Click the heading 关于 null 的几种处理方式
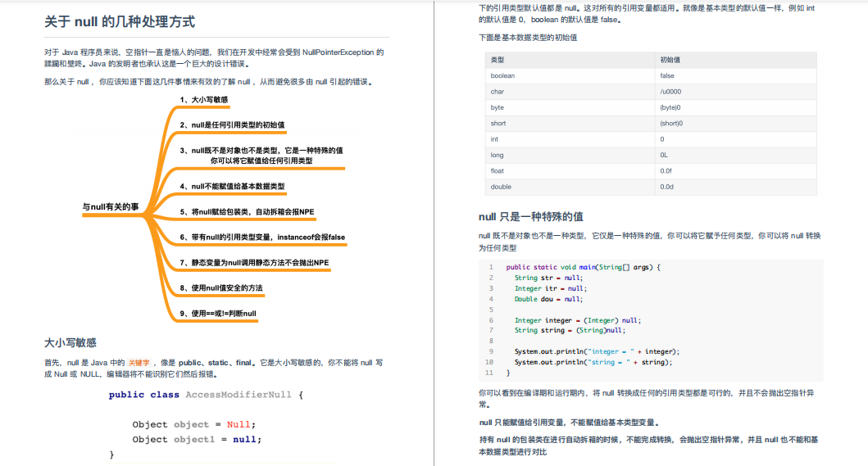 coord(120,21)
